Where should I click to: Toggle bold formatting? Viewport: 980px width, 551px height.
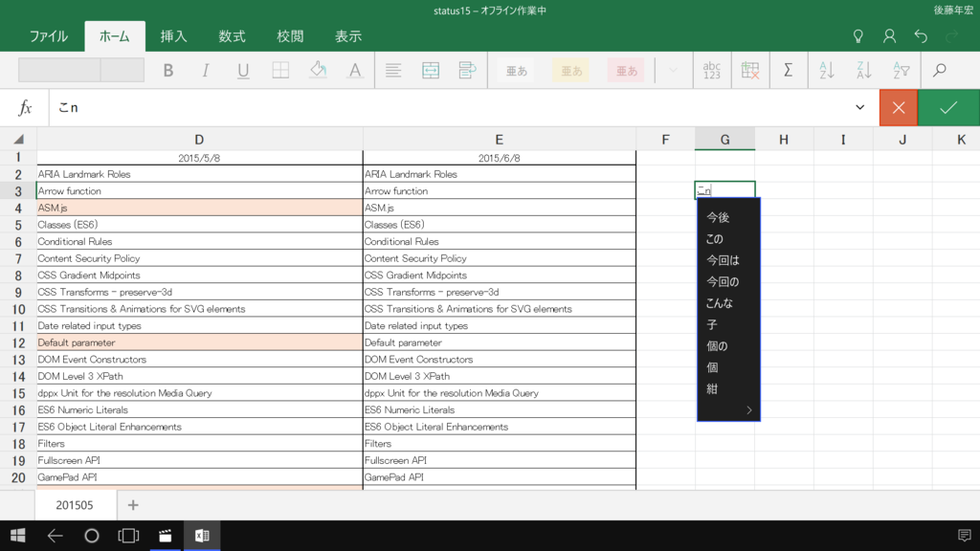pyautogui.click(x=168, y=70)
